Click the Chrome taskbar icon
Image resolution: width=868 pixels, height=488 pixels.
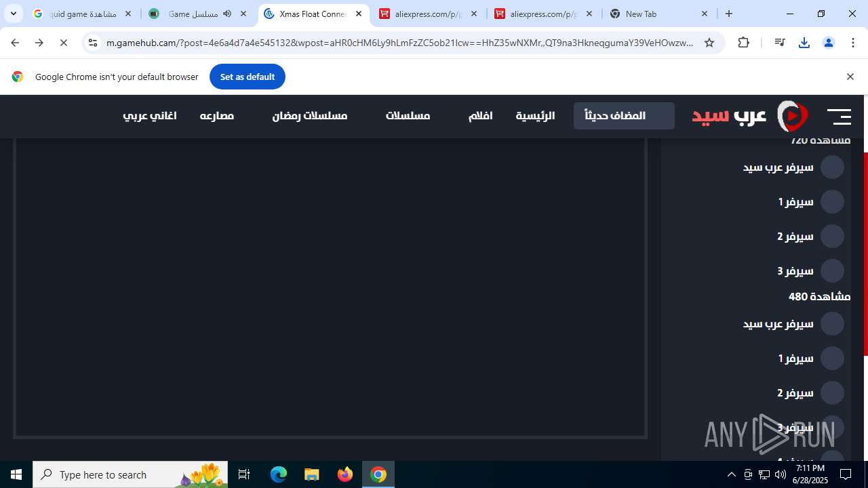pyautogui.click(x=378, y=474)
